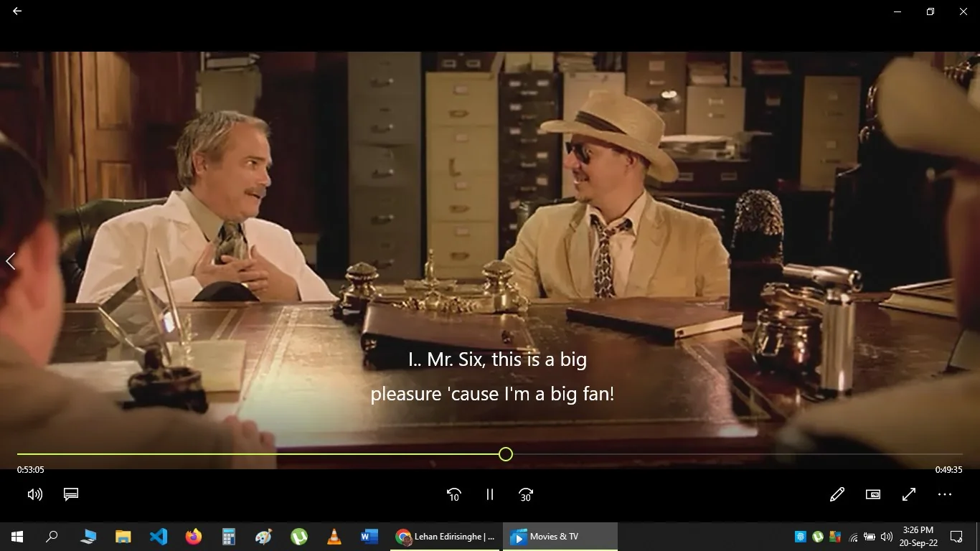Open the clock showing 3:26 PM
The image size is (980, 551).
[x=919, y=537]
